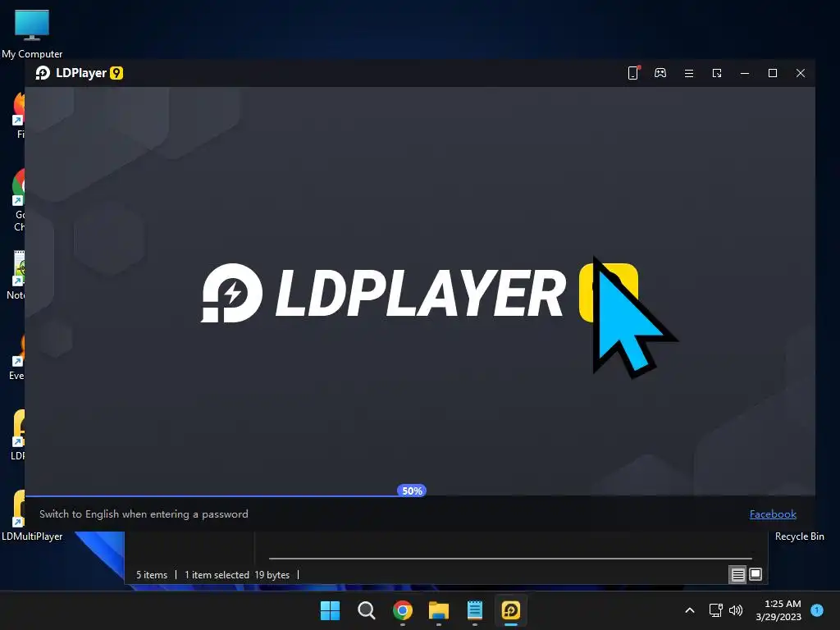Show hidden system tray icons
Viewport: 840px width, 630px height.
690,610
